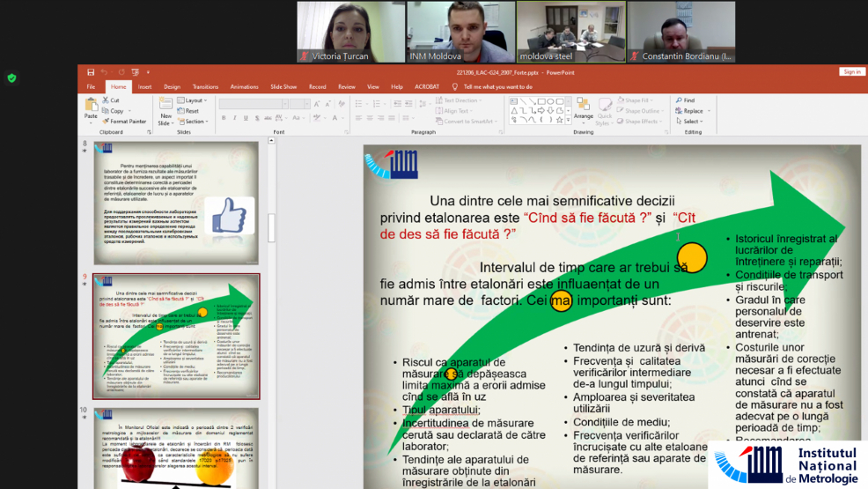Open the Transitions ribbon tab

point(205,86)
